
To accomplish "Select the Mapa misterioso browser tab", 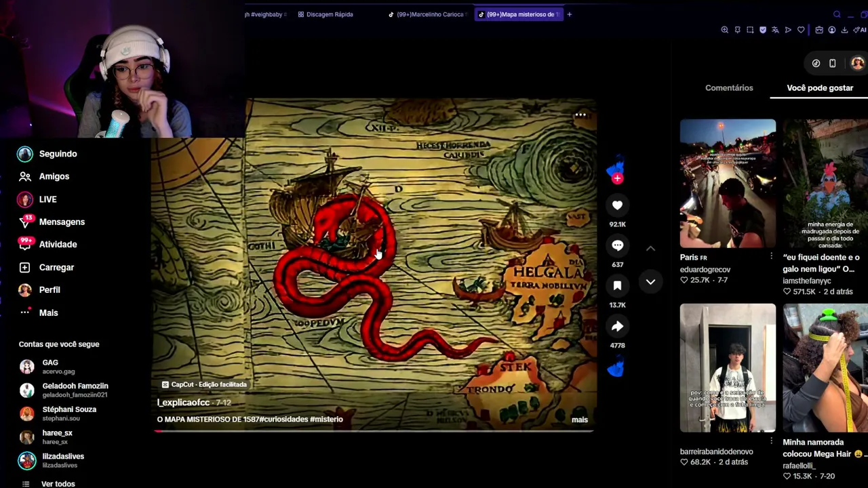I will pyautogui.click(x=518, y=14).
